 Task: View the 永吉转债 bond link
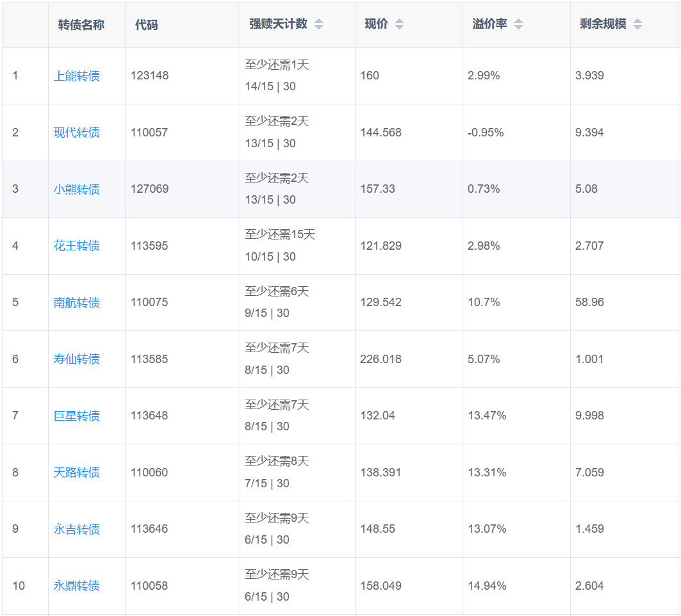point(77,530)
